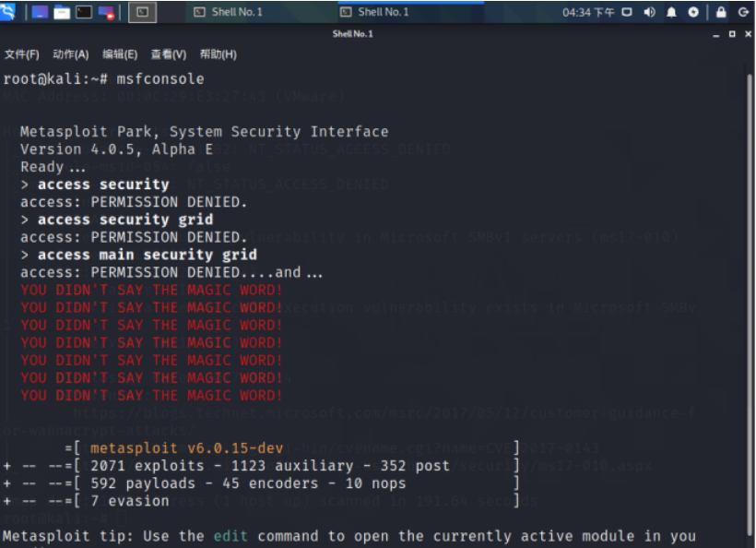Click the 'Version 4.0.5, Alpha E' line

(116, 149)
